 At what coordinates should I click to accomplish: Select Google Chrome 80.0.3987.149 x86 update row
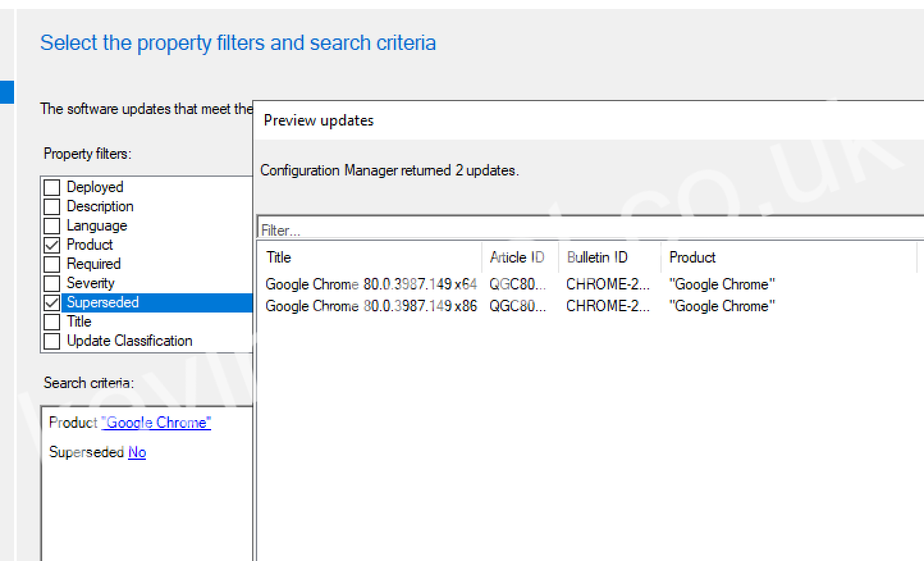(371, 306)
